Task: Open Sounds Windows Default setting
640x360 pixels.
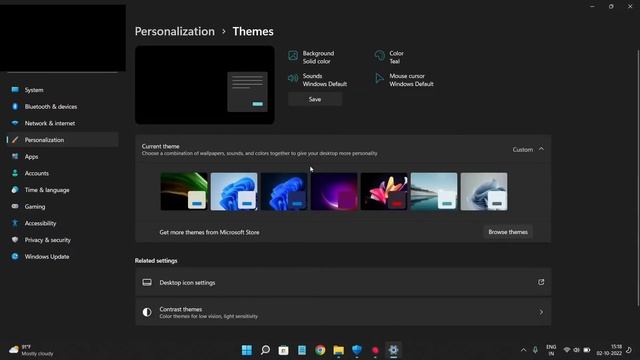Action: pos(318,80)
